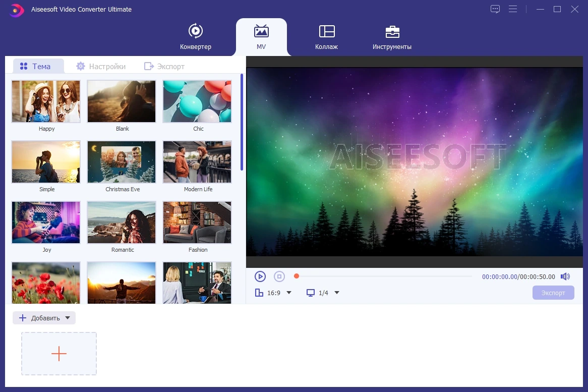Select the Happy theme thumbnail

[x=46, y=101]
